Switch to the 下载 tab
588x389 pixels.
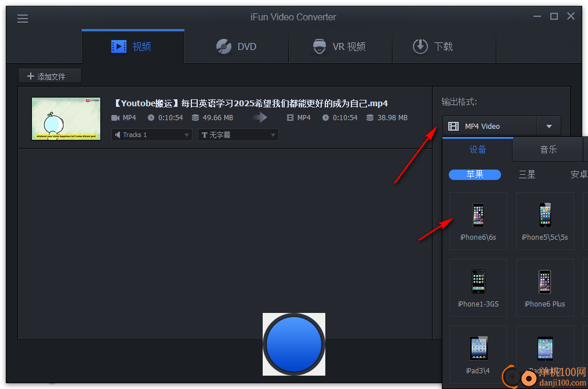(x=444, y=46)
